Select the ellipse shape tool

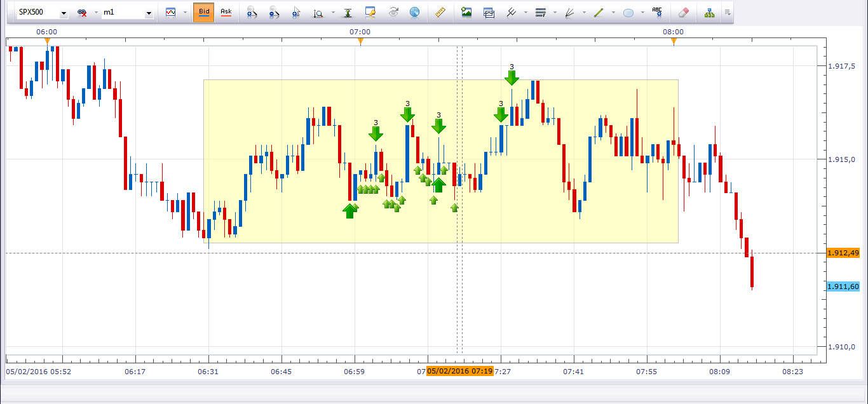click(628, 12)
